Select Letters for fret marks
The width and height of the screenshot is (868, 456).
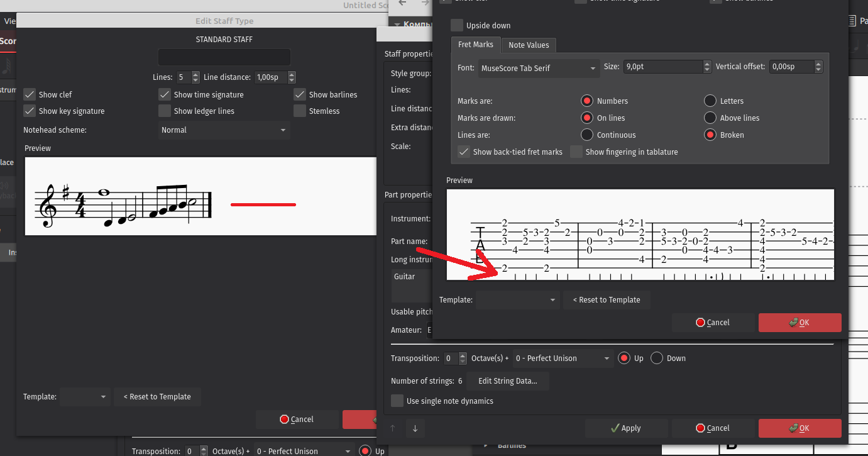710,101
